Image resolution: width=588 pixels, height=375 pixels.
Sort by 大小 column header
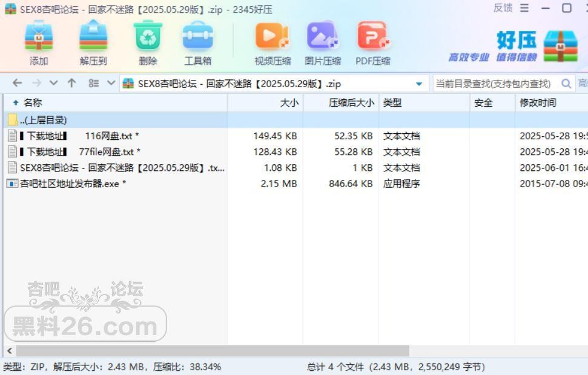click(265, 102)
